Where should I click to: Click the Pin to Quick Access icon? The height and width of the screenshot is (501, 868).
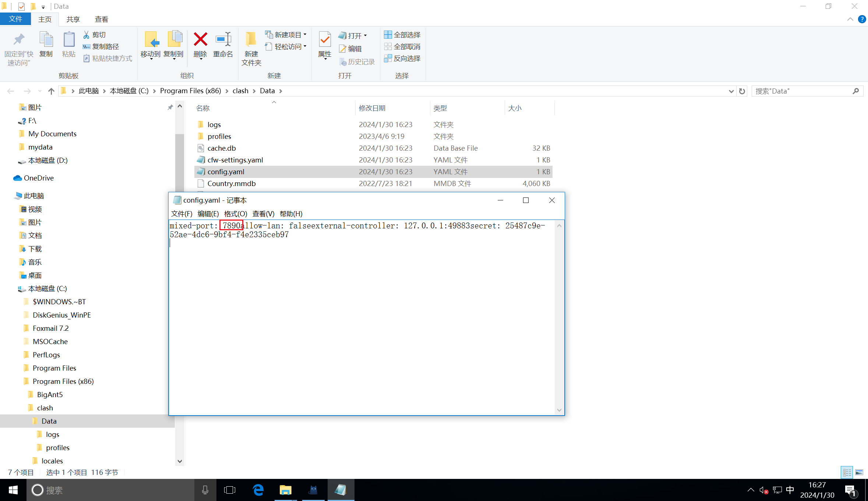pos(19,40)
